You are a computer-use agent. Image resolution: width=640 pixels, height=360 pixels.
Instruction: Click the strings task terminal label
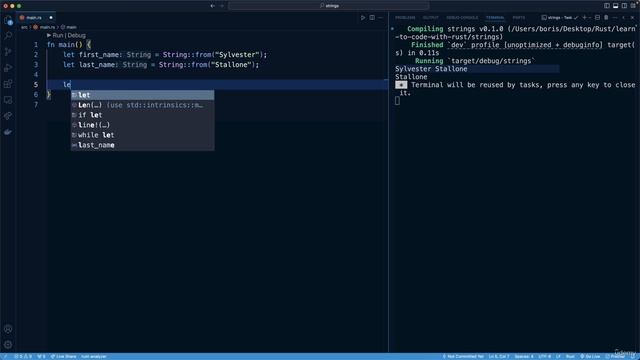tap(559, 18)
